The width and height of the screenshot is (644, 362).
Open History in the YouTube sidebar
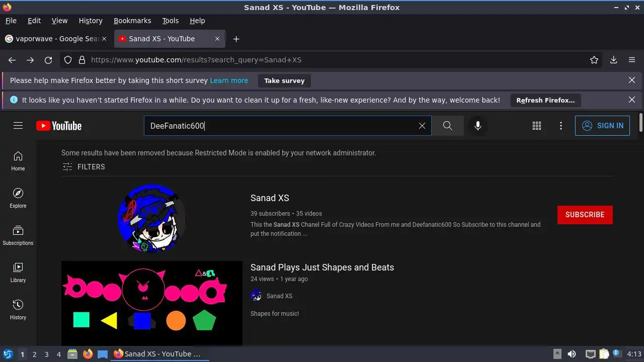tap(18, 310)
